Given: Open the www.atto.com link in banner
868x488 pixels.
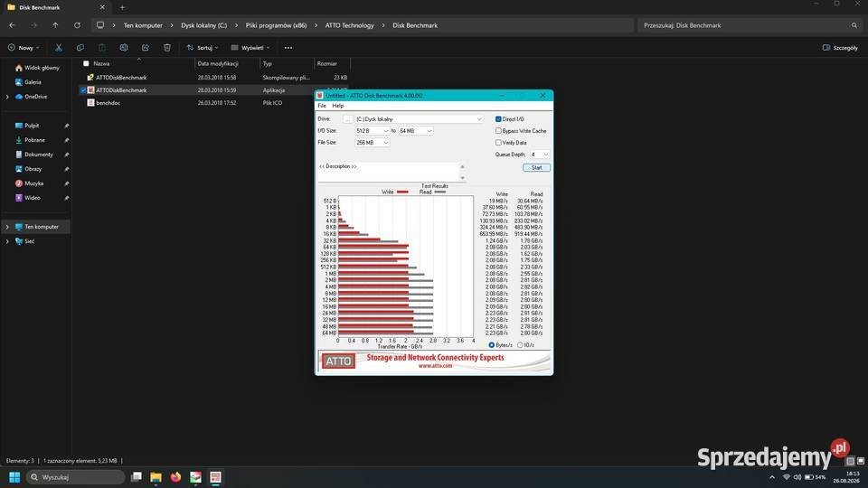Looking at the screenshot, I should click(435, 366).
